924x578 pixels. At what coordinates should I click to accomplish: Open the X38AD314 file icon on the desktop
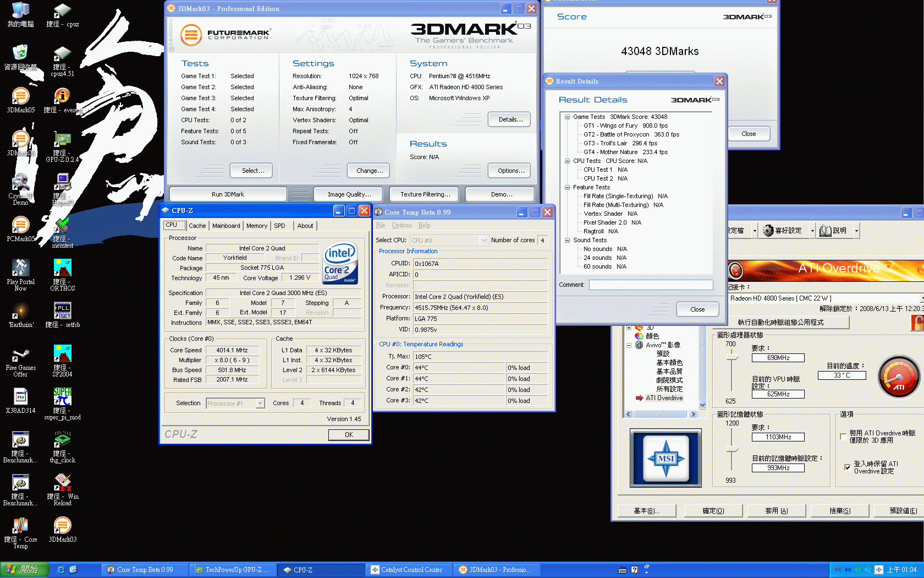point(20,400)
